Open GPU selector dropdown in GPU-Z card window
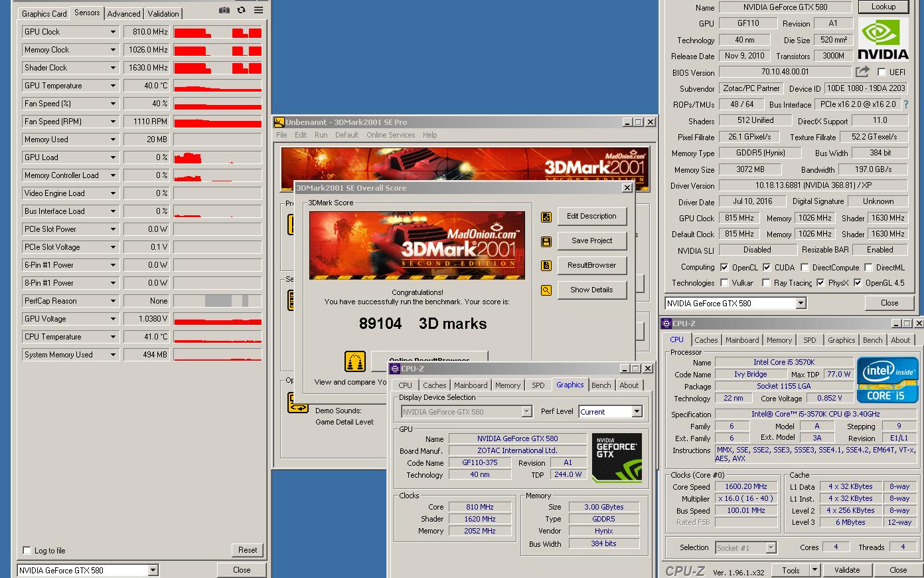This screenshot has width=924, height=578. pos(801,303)
